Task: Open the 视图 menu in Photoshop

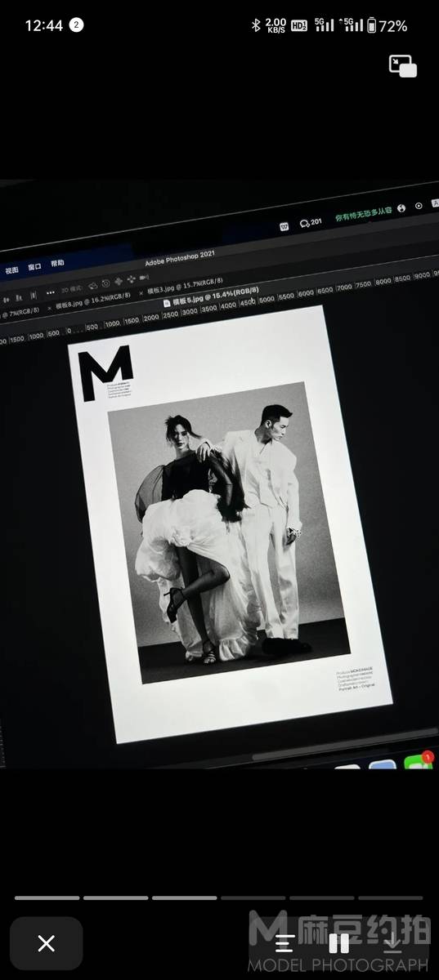Action: tap(11, 269)
